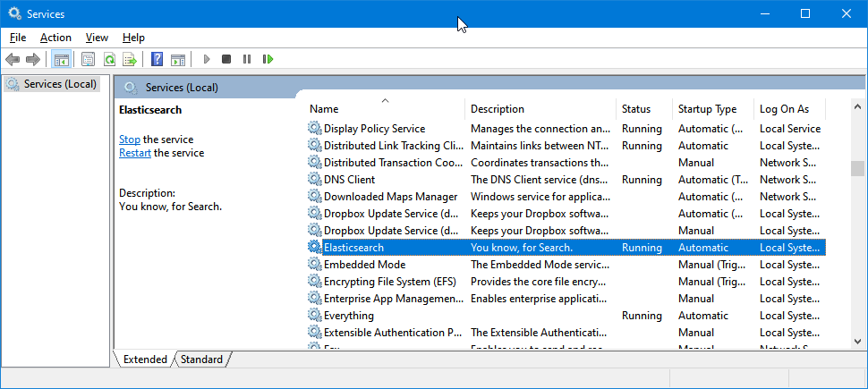Click the Restart Service toolbar icon
Viewport: 868px width, 389px height.
pyautogui.click(x=268, y=59)
